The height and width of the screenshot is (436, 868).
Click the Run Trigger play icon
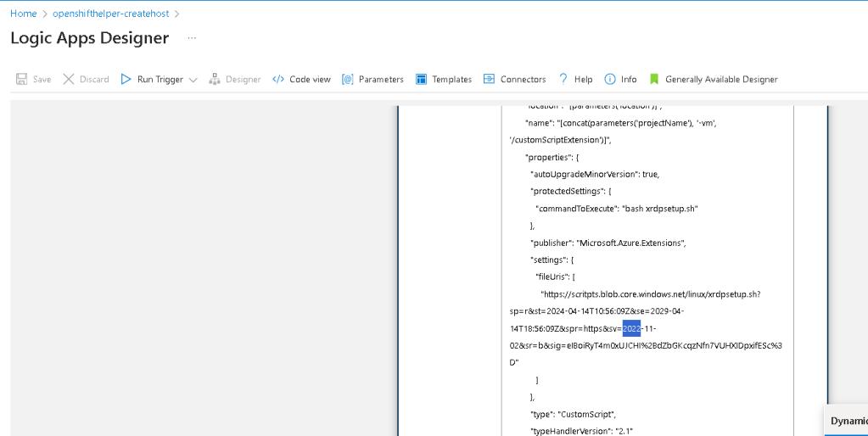(x=126, y=79)
